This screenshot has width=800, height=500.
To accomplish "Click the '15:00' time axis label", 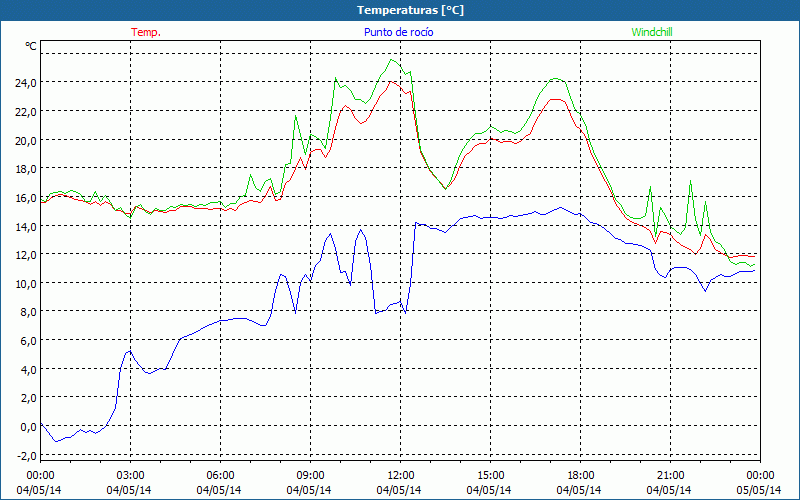I will [490, 476].
